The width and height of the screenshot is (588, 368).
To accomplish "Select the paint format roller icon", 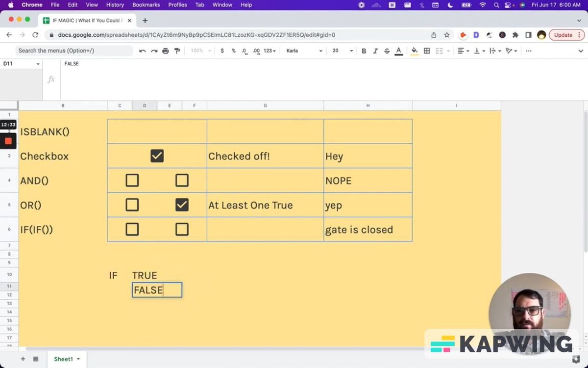I will [177, 51].
